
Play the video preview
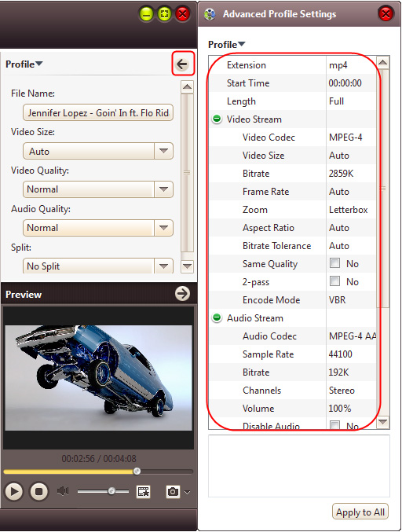[14, 491]
